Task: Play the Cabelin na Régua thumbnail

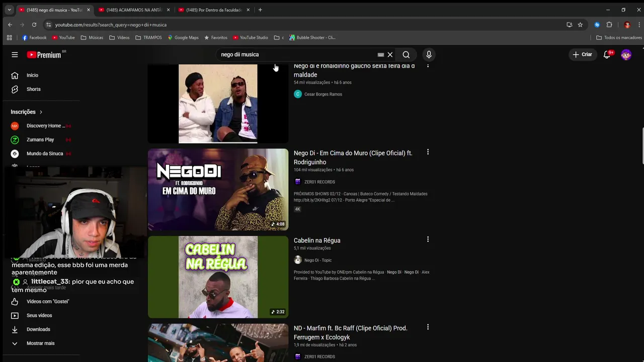Action: [218, 277]
